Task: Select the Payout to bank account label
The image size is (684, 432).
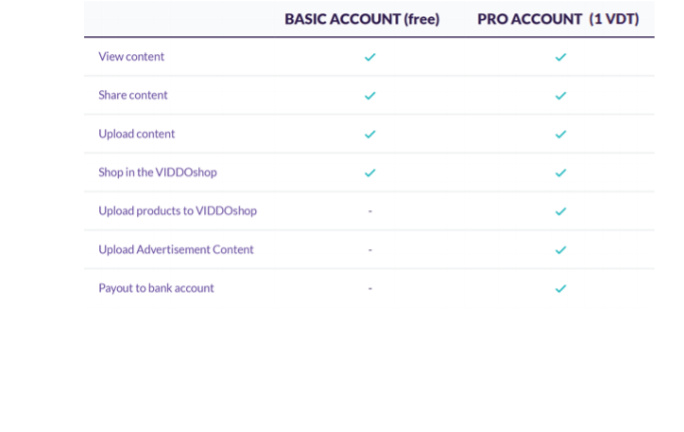Action: tap(156, 288)
